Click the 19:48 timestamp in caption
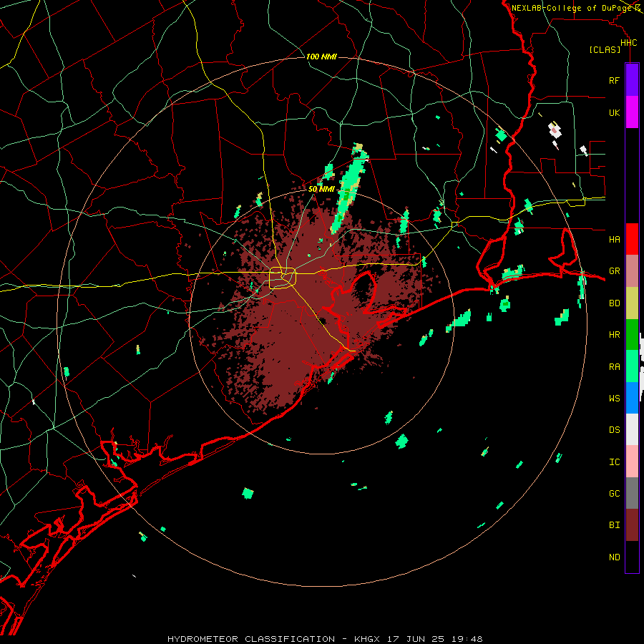Viewport: 644px width, 644px height. coord(465,639)
